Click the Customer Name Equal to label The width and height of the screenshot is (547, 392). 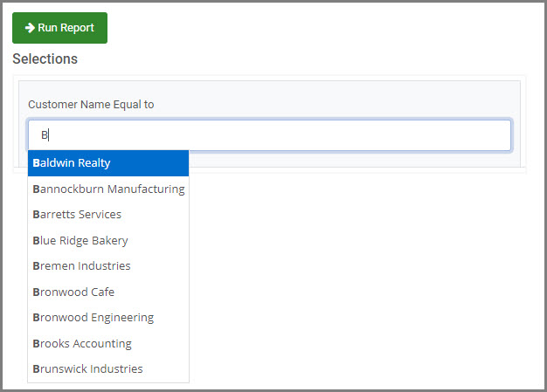point(91,105)
